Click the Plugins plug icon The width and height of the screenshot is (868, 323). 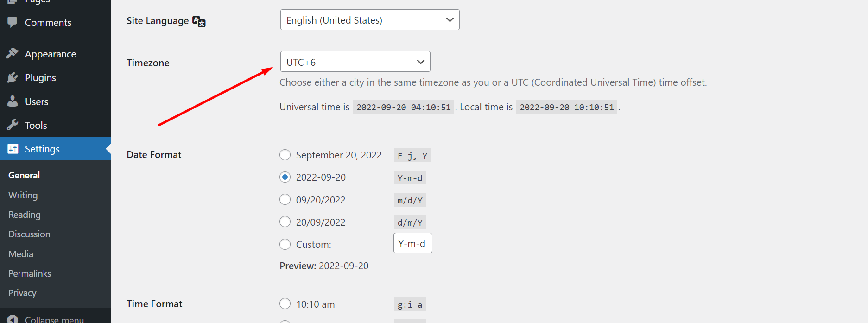point(13,77)
